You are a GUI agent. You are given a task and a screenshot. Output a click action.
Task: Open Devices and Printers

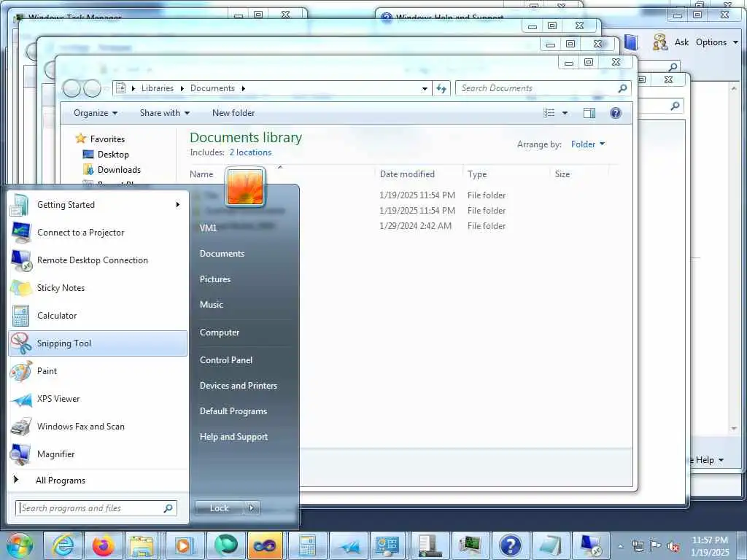[x=239, y=385]
